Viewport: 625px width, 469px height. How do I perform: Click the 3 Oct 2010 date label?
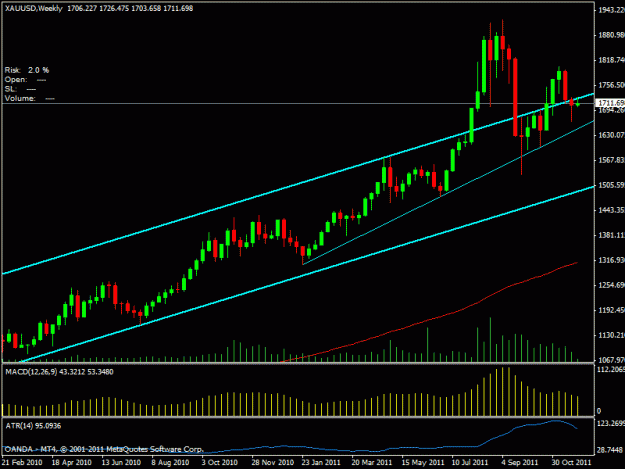(219, 463)
